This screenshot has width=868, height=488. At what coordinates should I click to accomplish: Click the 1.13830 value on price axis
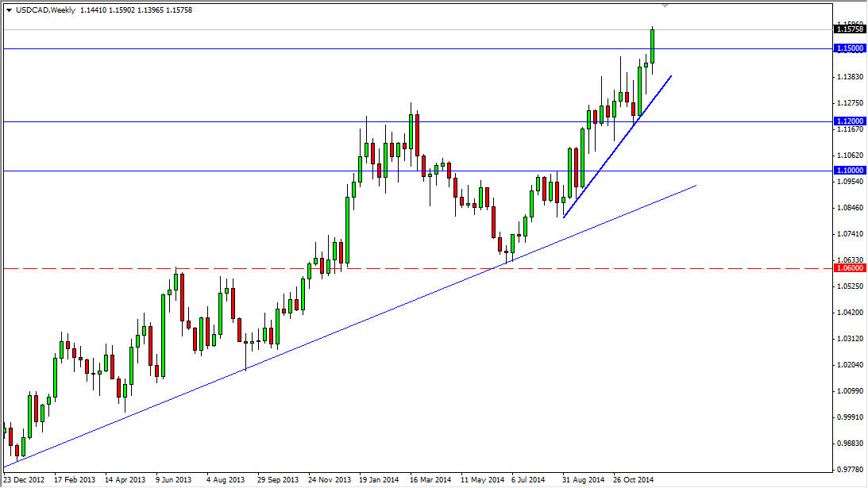(x=850, y=77)
